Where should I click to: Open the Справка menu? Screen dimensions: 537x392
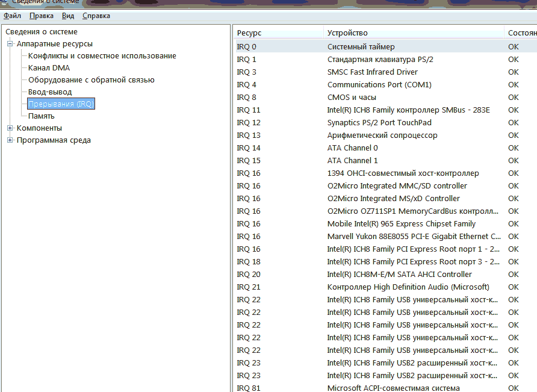[96, 16]
